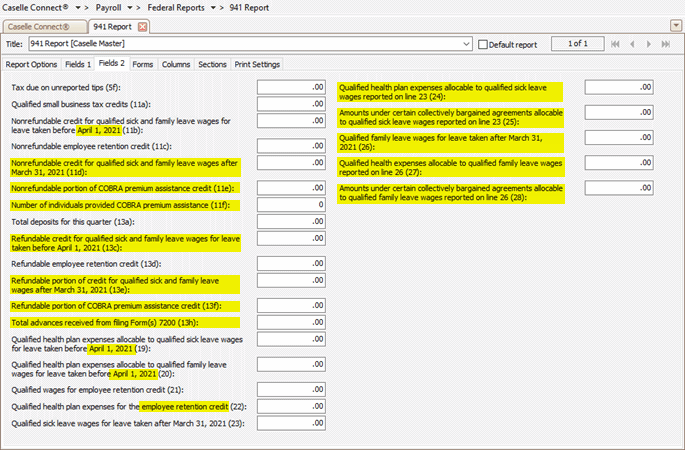This screenshot has height=450, width=685.
Task: Click Qualified wages retention credit (21) field
Action: pos(291,389)
